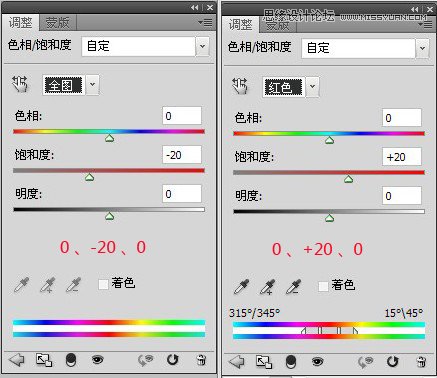Pick the add-to-sample eyedropper in right panel
Screen dimensions: 437x378
pyautogui.click(x=268, y=287)
